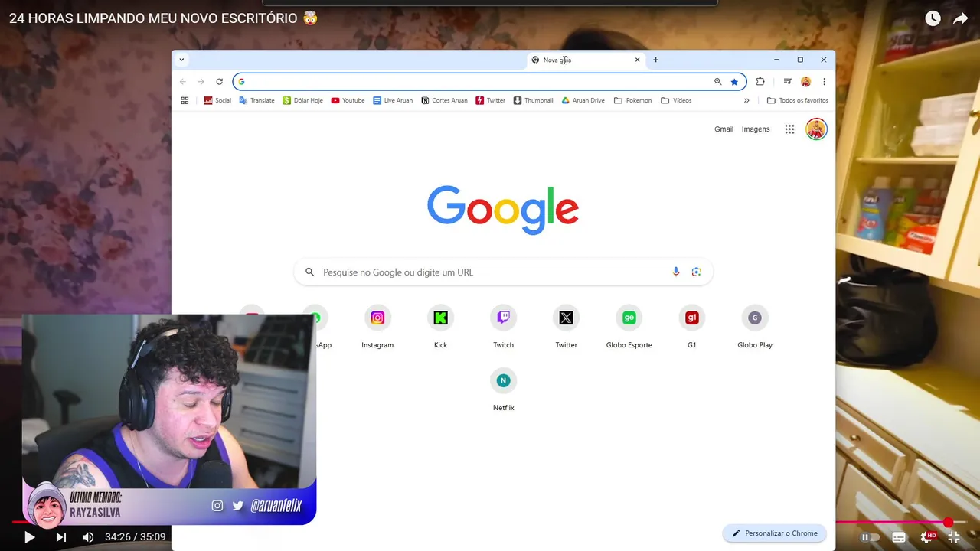980x551 pixels.
Task: Open Chrome tab search dropdown
Action: click(181, 60)
